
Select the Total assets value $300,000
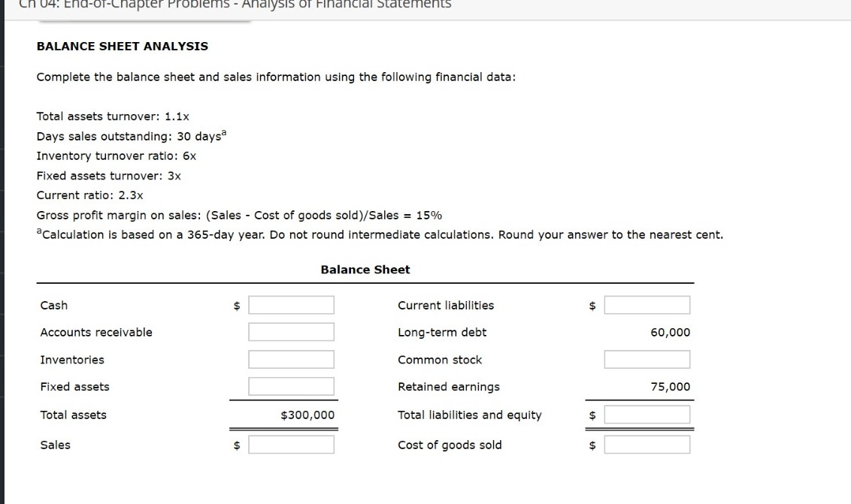click(x=309, y=414)
